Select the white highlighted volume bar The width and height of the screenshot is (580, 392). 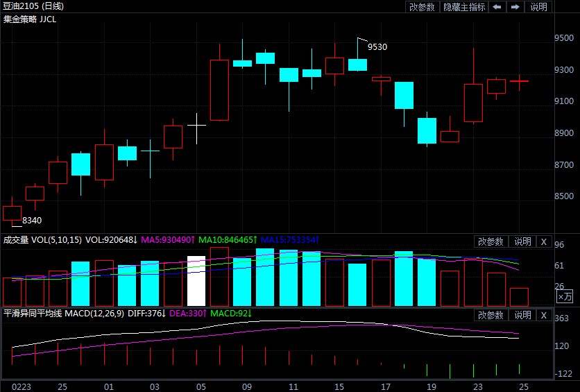tap(197, 281)
